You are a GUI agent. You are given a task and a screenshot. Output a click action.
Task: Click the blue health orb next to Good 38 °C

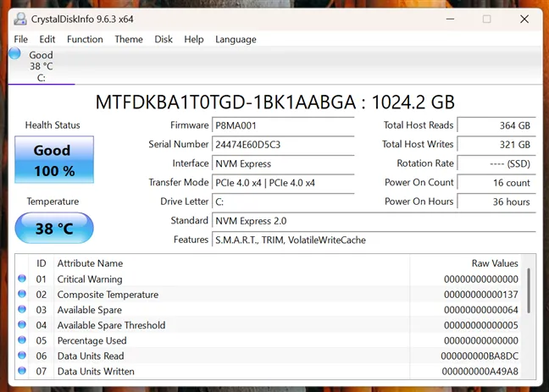pos(14,53)
